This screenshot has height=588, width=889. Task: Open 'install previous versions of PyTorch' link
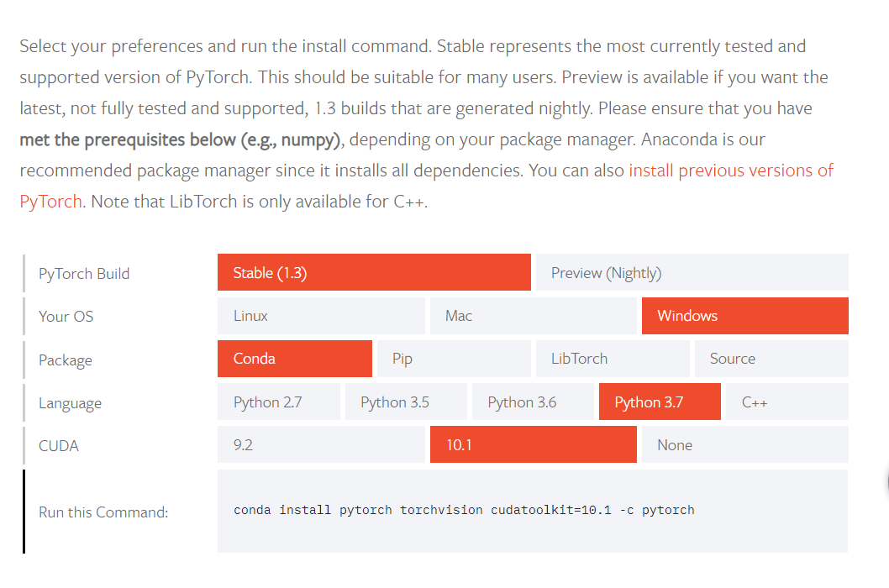pyautogui.click(x=730, y=171)
